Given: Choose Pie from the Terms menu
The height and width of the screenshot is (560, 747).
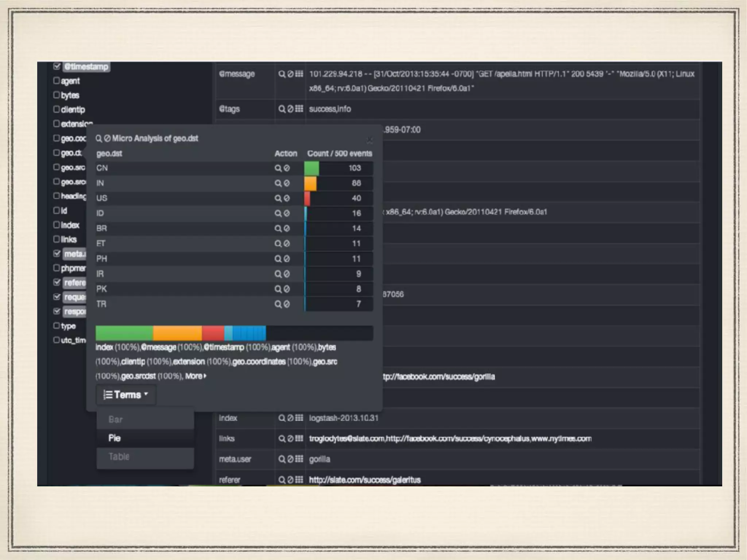Looking at the screenshot, I should [x=115, y=438].
